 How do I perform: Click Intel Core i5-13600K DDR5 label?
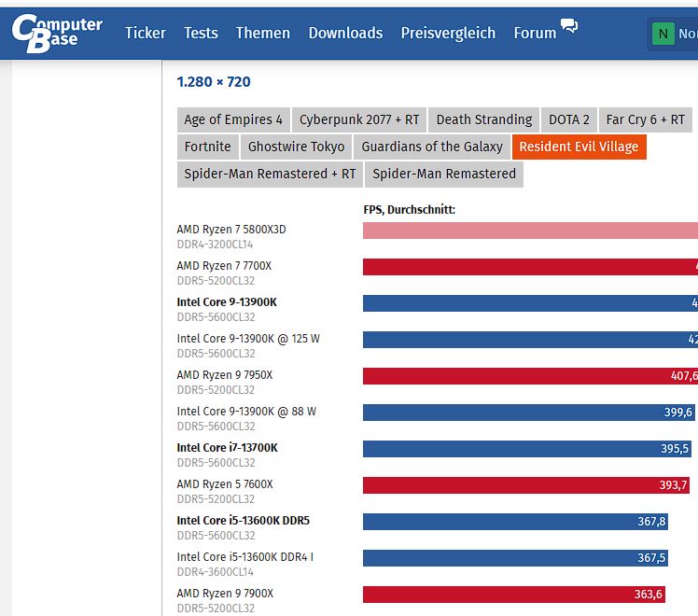243,521
